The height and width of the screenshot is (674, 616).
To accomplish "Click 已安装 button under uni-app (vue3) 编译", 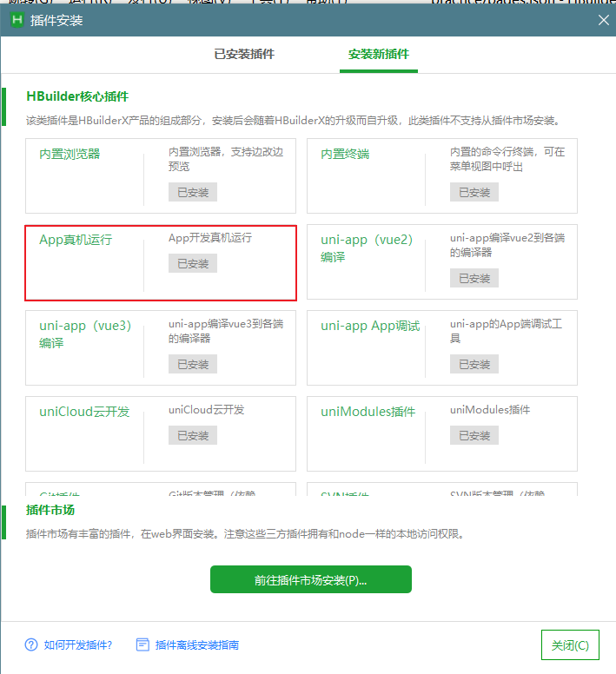I will pyautogui.click(x=193, y=364).
